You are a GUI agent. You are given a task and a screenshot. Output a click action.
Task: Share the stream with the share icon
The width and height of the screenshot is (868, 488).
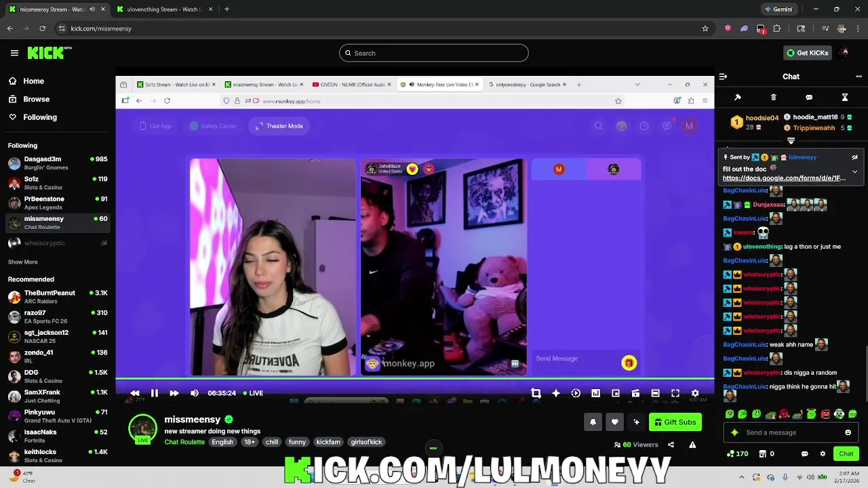pyautogui.click(x=671, y=445)
